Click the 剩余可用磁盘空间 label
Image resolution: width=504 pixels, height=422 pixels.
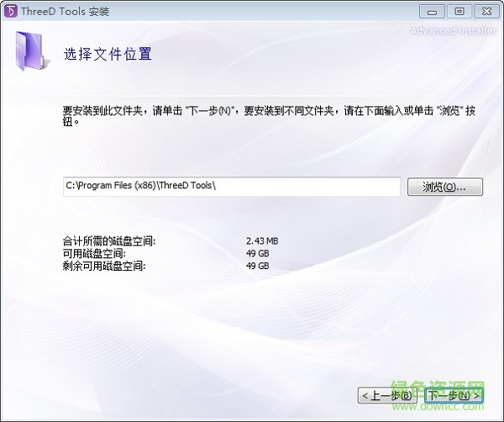(x=104, y=266)
